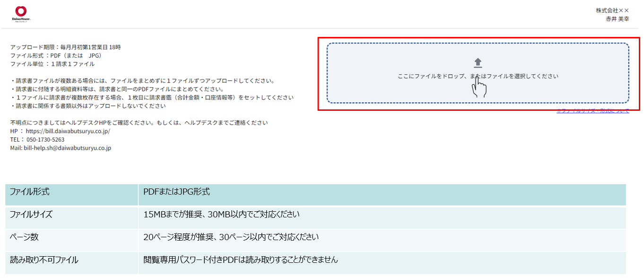Click the upload arrow icon

click(x=478, y=63)
